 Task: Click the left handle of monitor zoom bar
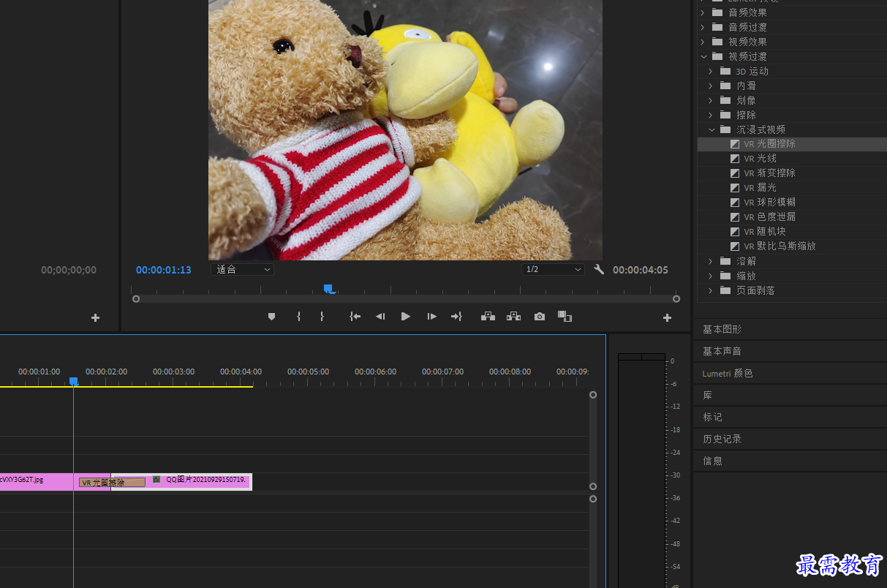pos(136,299)
